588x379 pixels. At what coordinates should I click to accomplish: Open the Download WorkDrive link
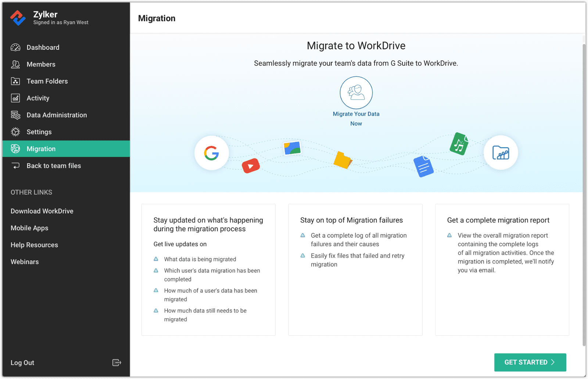pos(42,211)
